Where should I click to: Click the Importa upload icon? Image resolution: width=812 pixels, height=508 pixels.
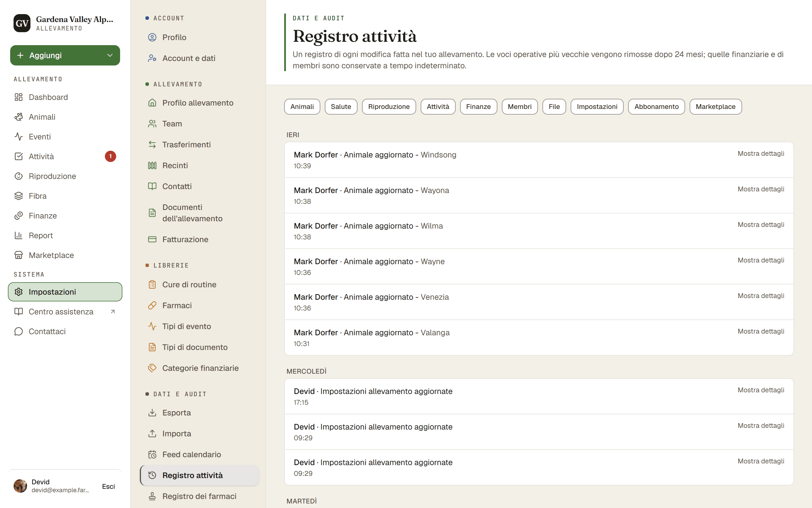point(152,433)
